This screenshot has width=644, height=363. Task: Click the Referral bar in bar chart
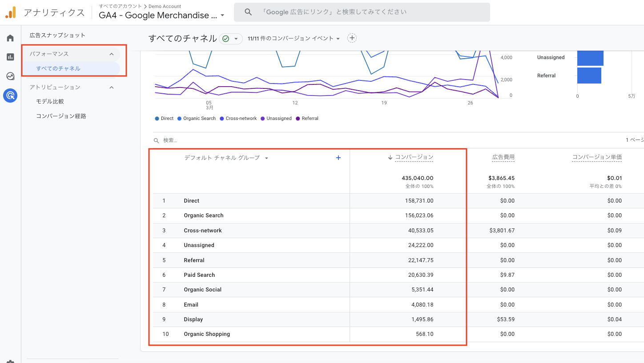click(589, 76)
